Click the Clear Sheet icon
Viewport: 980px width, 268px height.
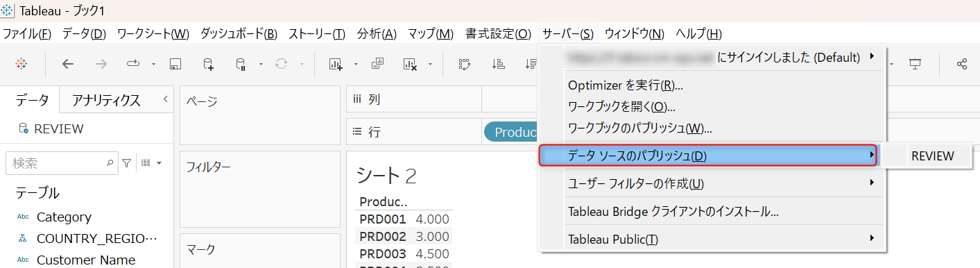pyautogui.click(x=410, y=64)
